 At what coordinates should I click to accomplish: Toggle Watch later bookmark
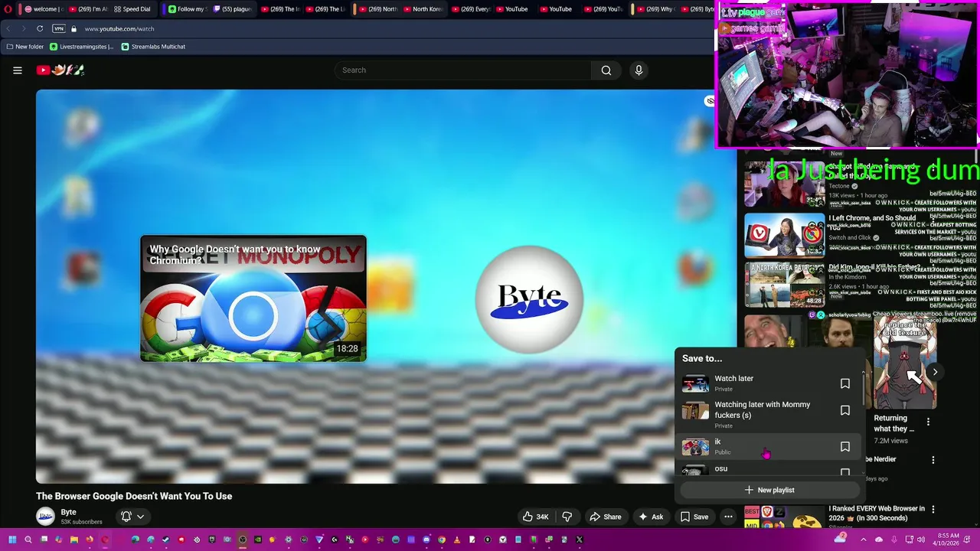click(845, 383)
